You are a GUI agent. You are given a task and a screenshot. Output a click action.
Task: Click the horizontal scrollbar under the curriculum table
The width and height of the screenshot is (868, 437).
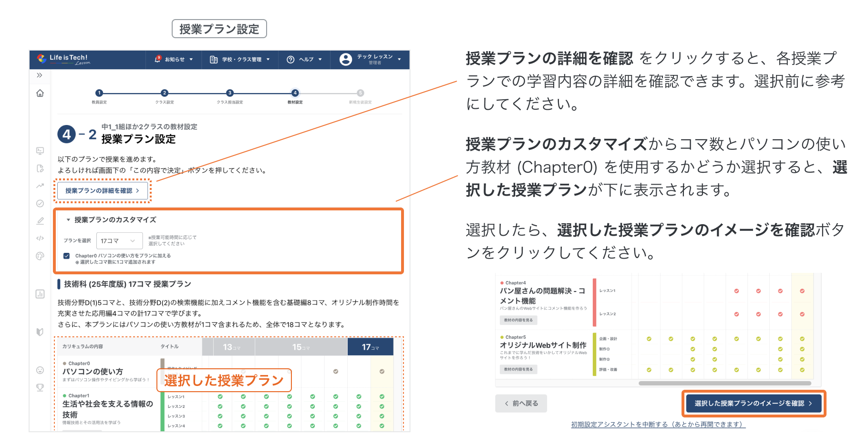[x=724, y=383]
